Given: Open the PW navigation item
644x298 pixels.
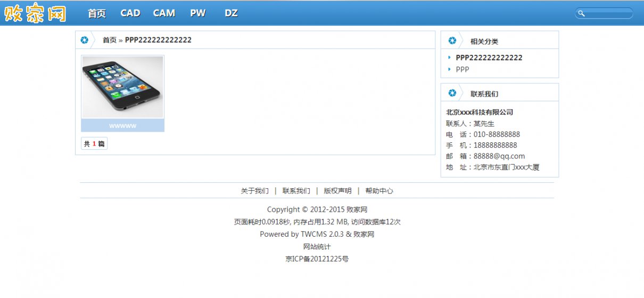Looking at the screenshot, I should (x=198, y=13).
